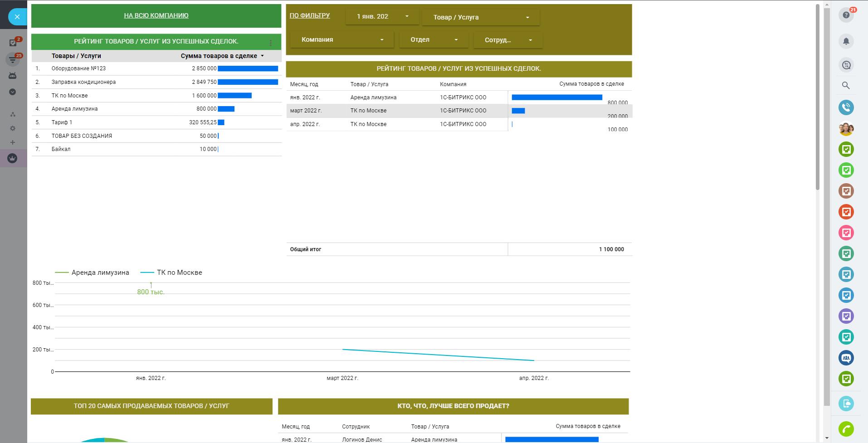Open the date range dropdown '1 янв. 202'
The height and width of the screenshot is (443, 868).
coord(382,17)
